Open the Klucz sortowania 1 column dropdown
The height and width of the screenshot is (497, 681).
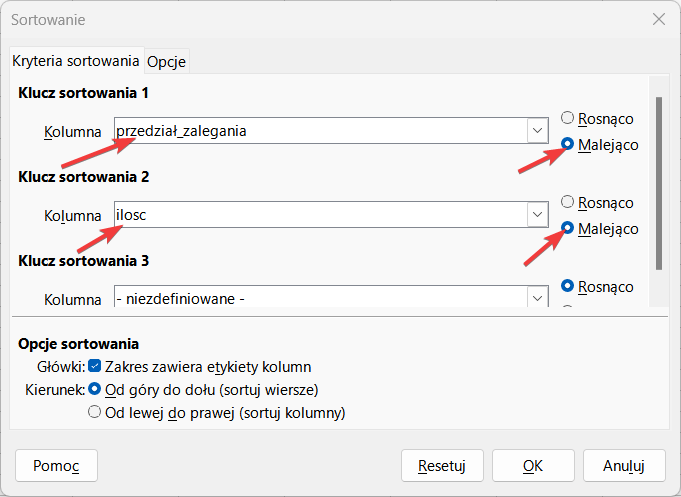[x=537, y=131]
